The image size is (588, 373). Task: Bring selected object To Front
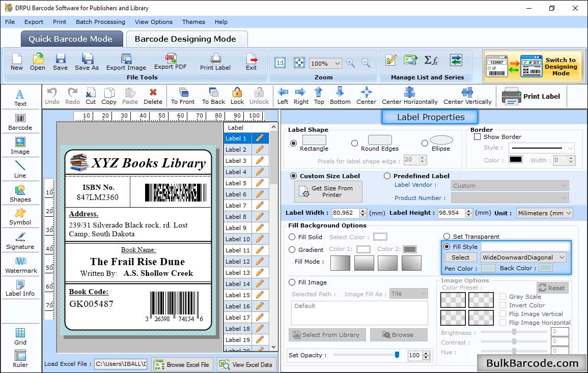pyautogui.click(x=183, y=96)
